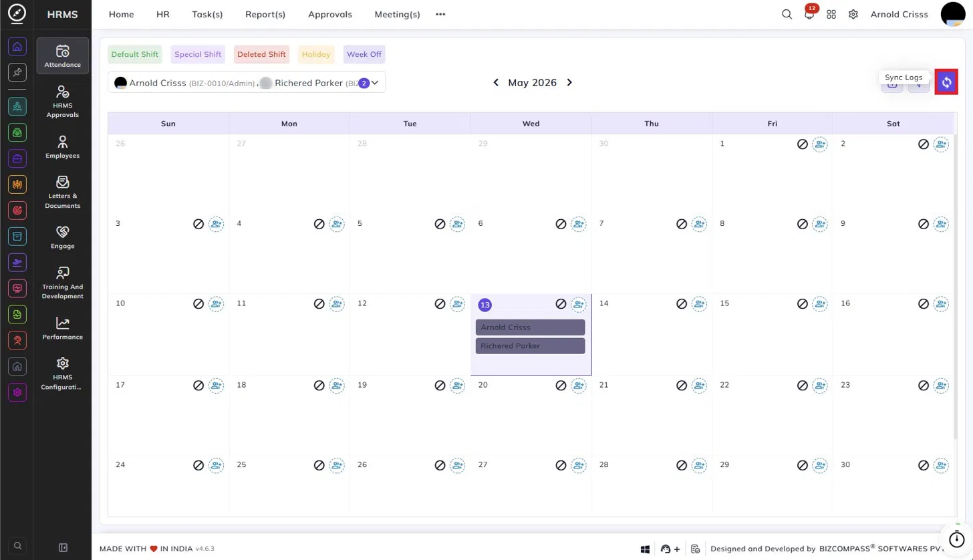Open the settings gear in top bar
The height and width of the screenshot is (560, 973).
pos(853,14)
